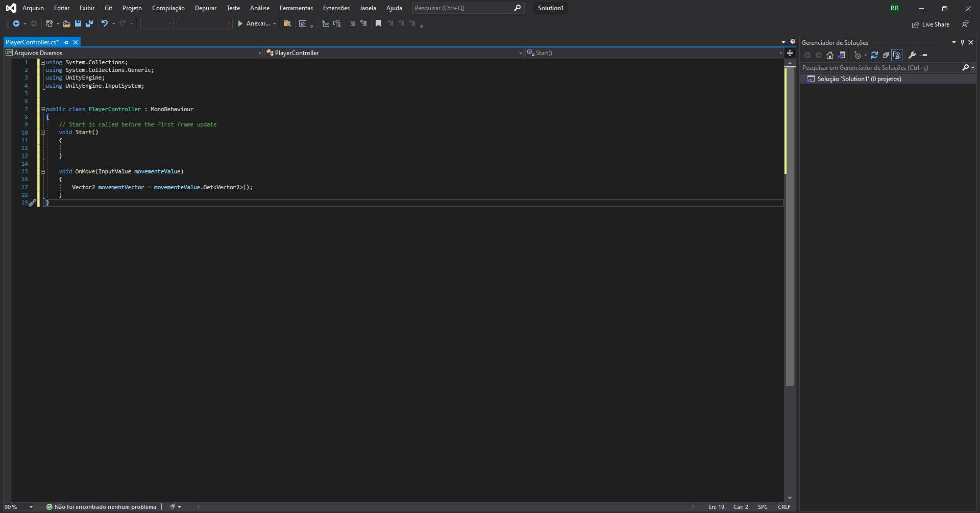Viewport: 980px width, 513px height.
Task: Click the RR account badge
Action: [x=895, y=8]
